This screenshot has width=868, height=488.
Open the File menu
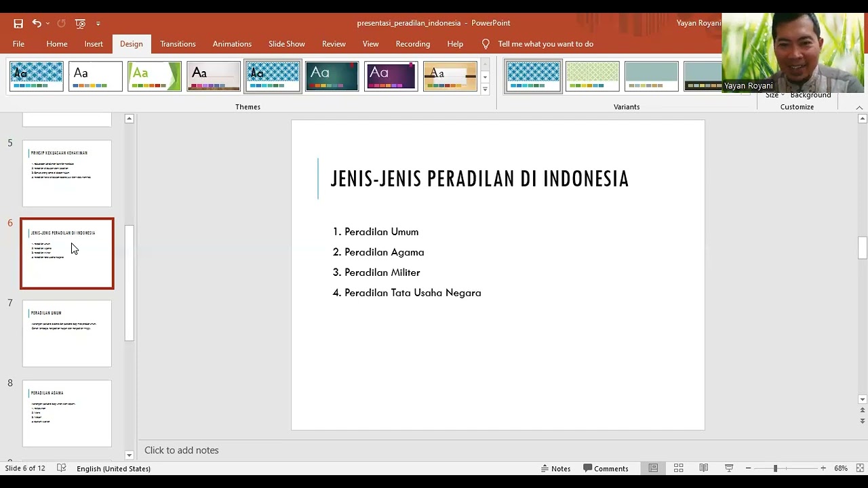tap(18, 44)
